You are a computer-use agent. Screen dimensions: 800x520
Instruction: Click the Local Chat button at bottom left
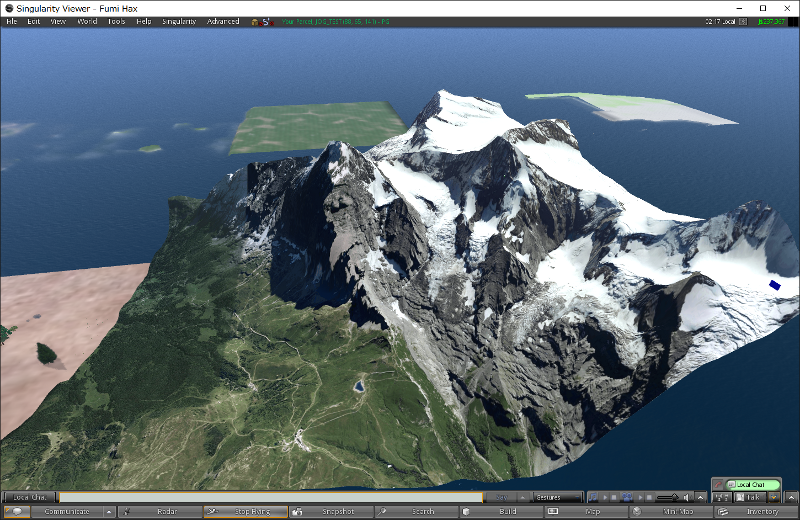30,497
